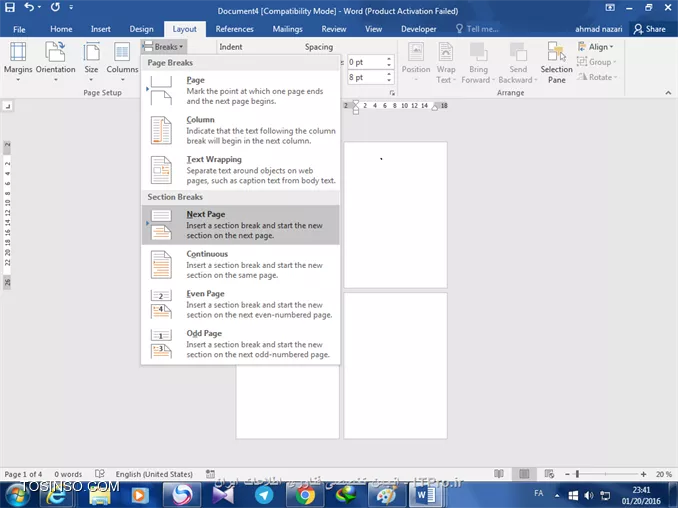Image resolution: width=678 pixels, height=508 pixels.
Task: Insert an Odd Page section break
Action: 240,344
